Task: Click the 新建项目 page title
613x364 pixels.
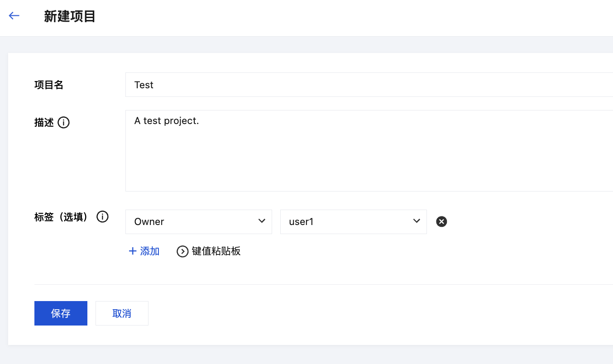Action: [x=70, y=17]
